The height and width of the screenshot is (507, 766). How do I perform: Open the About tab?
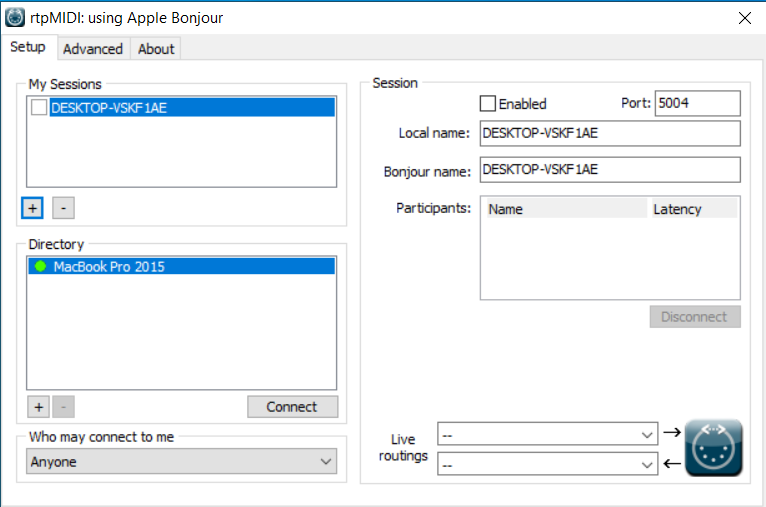pyautogui.click(x=156, y=49)
